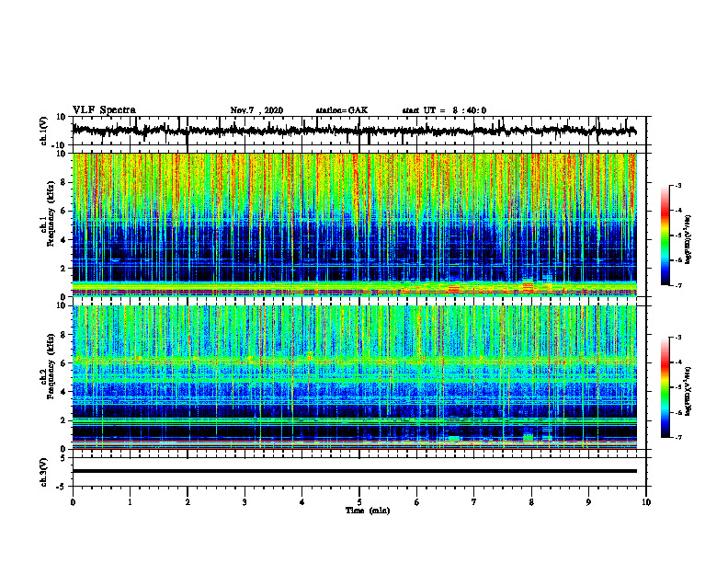Click time axis tick label '1'

pyautogui.click(x=130, y=502)
